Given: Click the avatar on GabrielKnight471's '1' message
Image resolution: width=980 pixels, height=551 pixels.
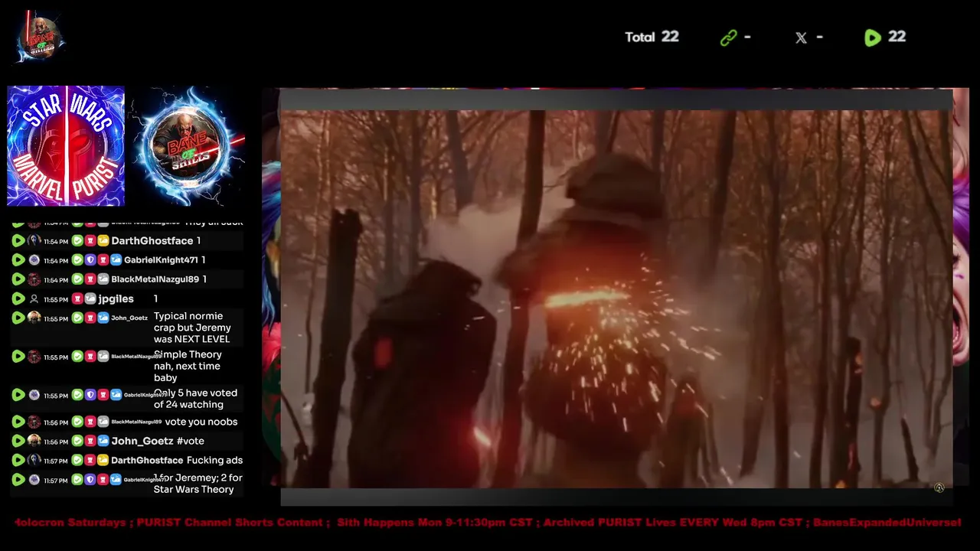Looking at the screenshot, I should pos(34,260).
